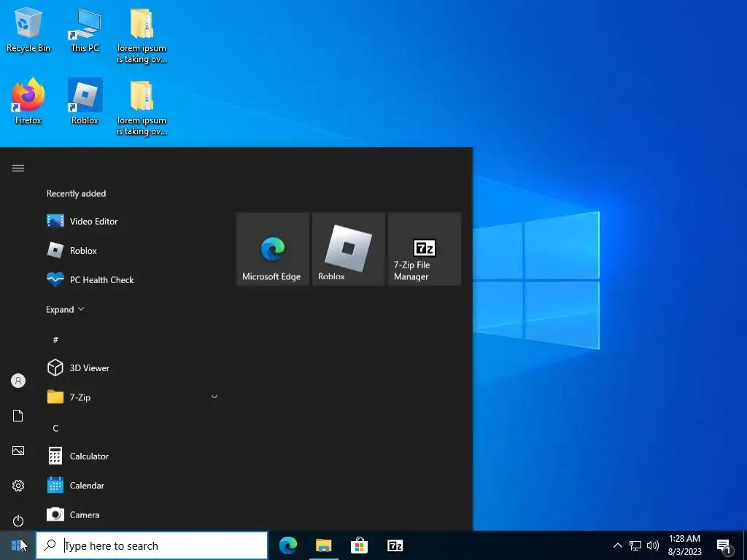Open Pictures from the Start sidebar
747x560 pixels.
pos(18,451)
